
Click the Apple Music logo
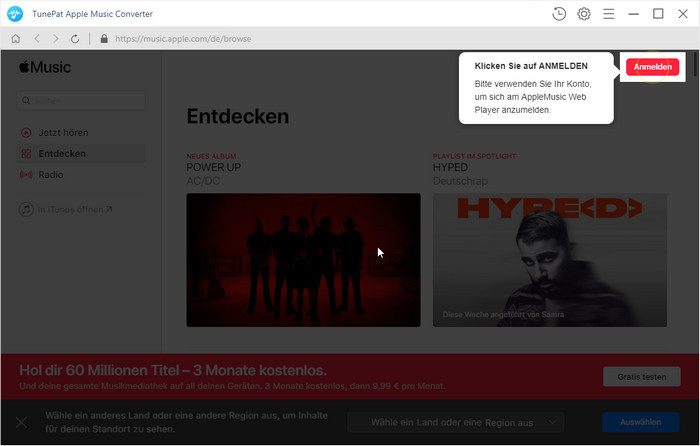point(45,67)
